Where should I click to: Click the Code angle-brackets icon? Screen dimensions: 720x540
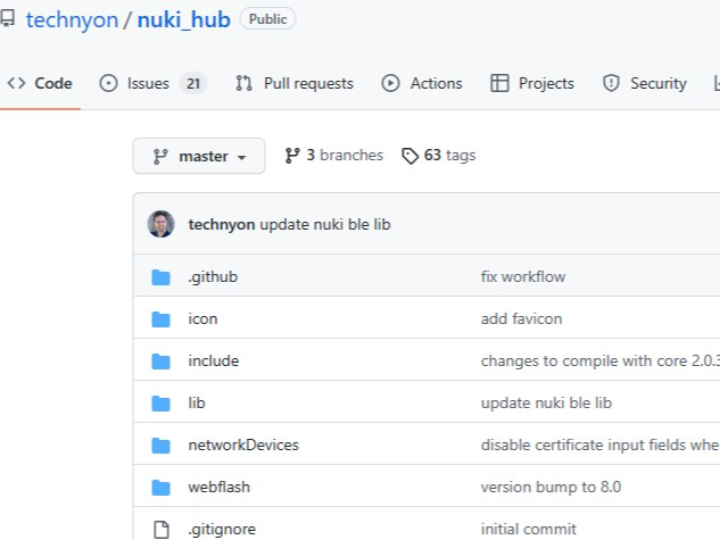[17, 83]
